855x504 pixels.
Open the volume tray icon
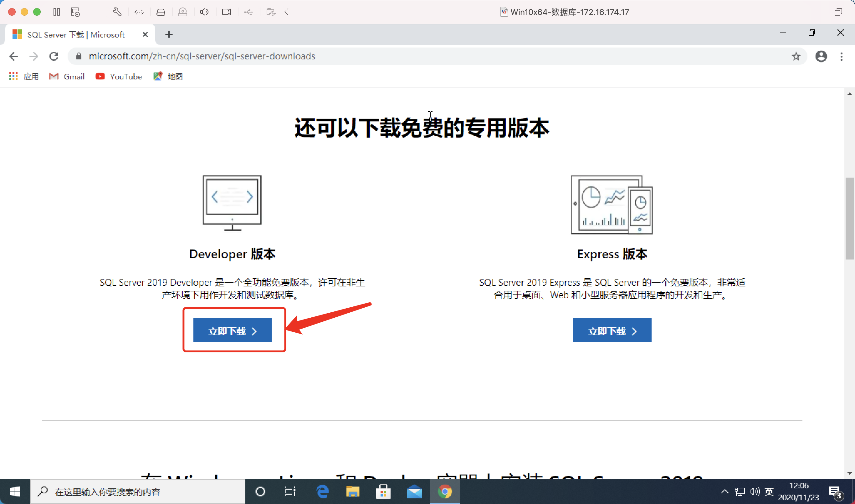(x=754, y=491)
